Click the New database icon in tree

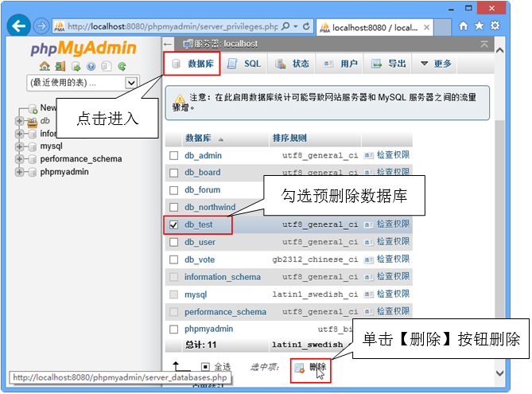click(33, 109)
